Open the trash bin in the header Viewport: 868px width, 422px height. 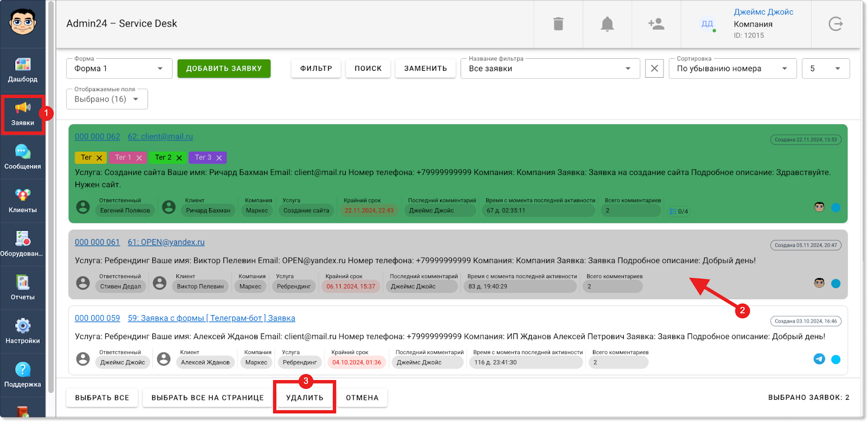tap(558, 24)
